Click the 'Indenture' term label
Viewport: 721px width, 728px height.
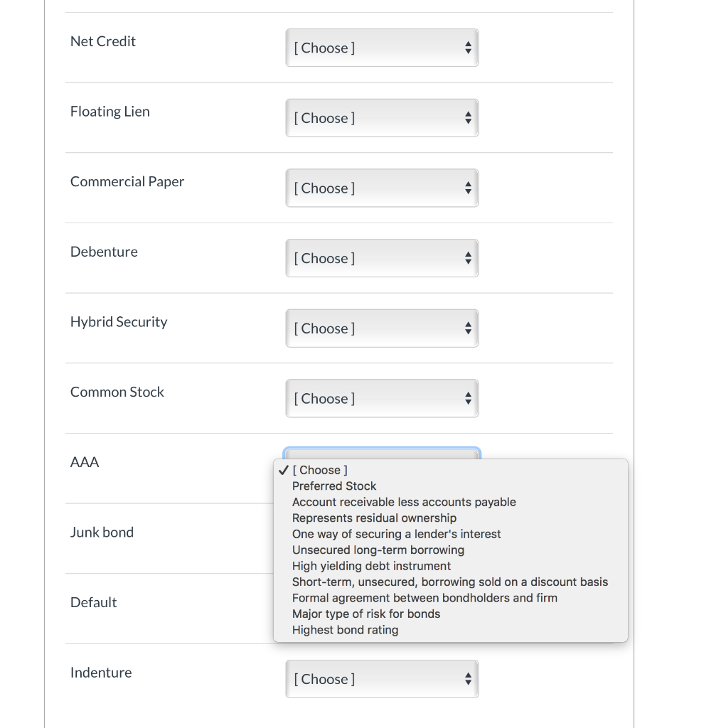point(101,673)
